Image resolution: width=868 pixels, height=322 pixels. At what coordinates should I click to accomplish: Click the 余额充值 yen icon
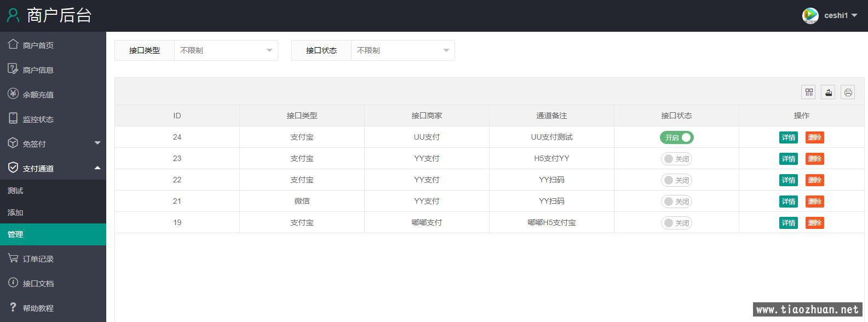pos(13,94)
